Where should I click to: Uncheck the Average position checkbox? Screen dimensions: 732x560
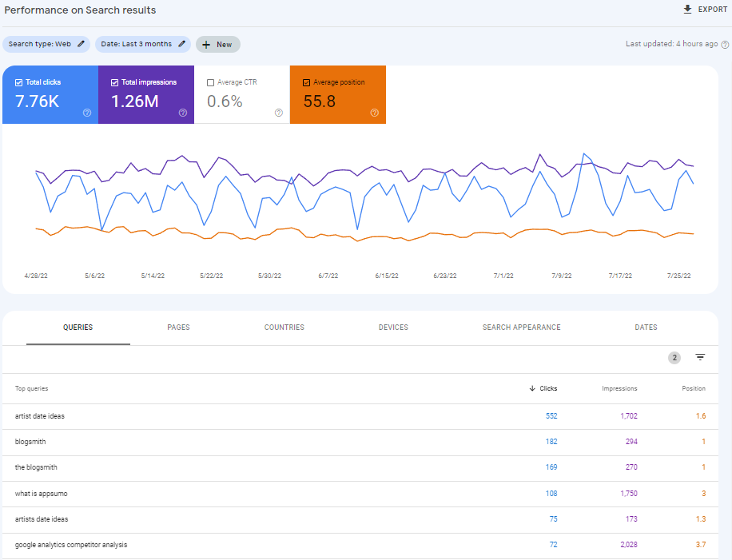(306, 82)
